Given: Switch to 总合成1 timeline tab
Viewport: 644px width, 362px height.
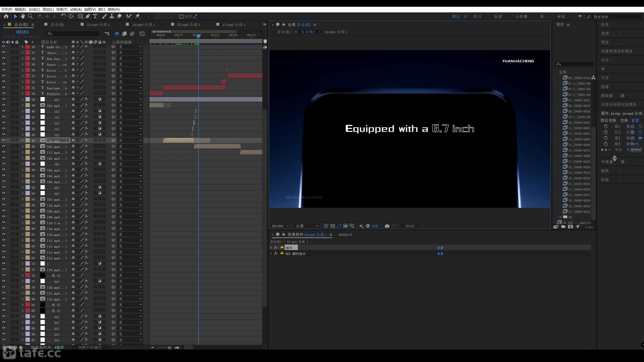Looking at the screenshot, I should 58,25.
